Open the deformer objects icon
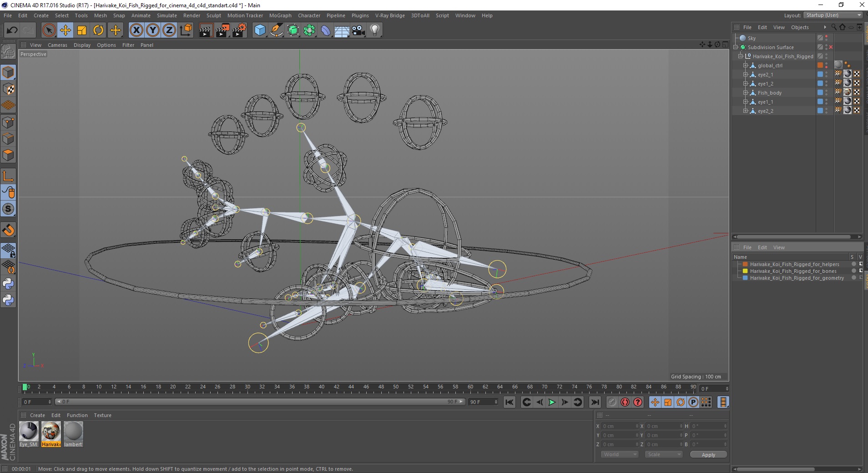868x473 pixels. click(326, 30)
